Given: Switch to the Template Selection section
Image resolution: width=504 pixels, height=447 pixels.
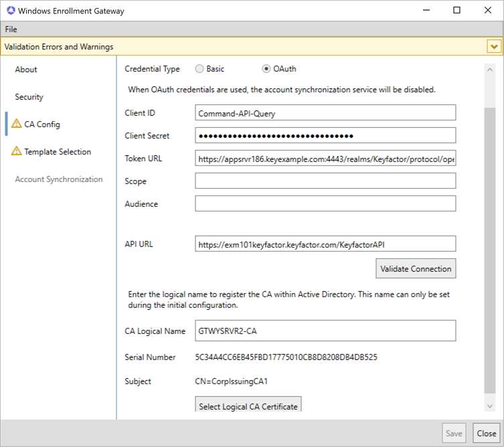Looking at the screenshot, I should (58, 152).
